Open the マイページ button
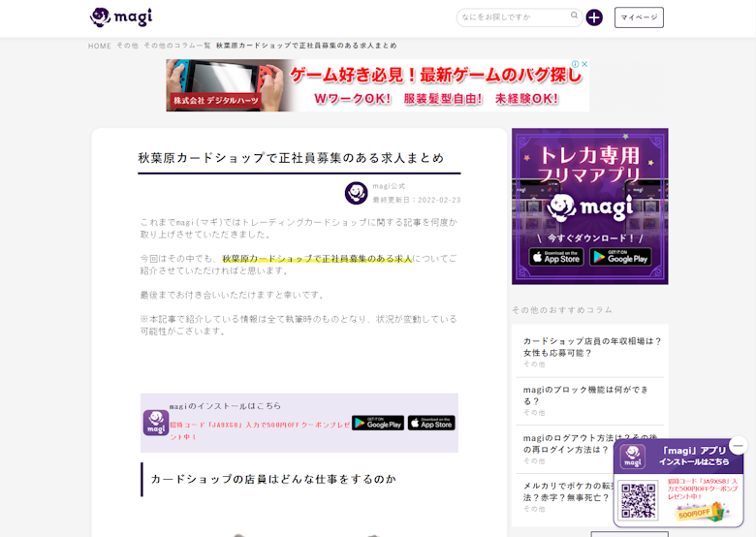The width and height of the screenshot is (756, 537). pos(639,17)
